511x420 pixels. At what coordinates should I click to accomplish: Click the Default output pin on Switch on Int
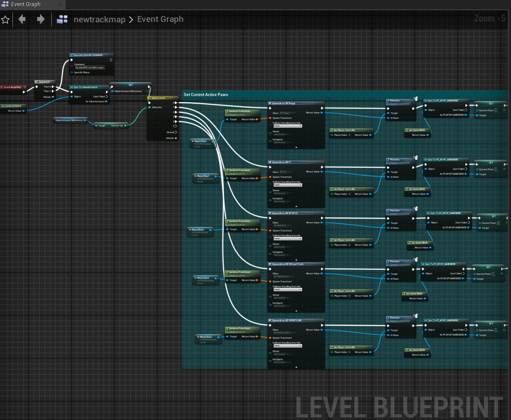pyautogui.click(x=175, y=132)
